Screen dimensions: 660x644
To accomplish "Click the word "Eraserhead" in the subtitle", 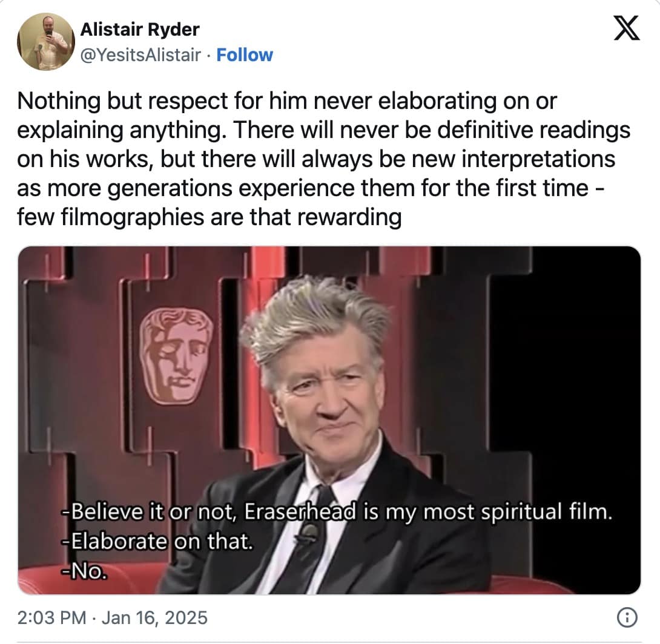I will pos(300,511).
